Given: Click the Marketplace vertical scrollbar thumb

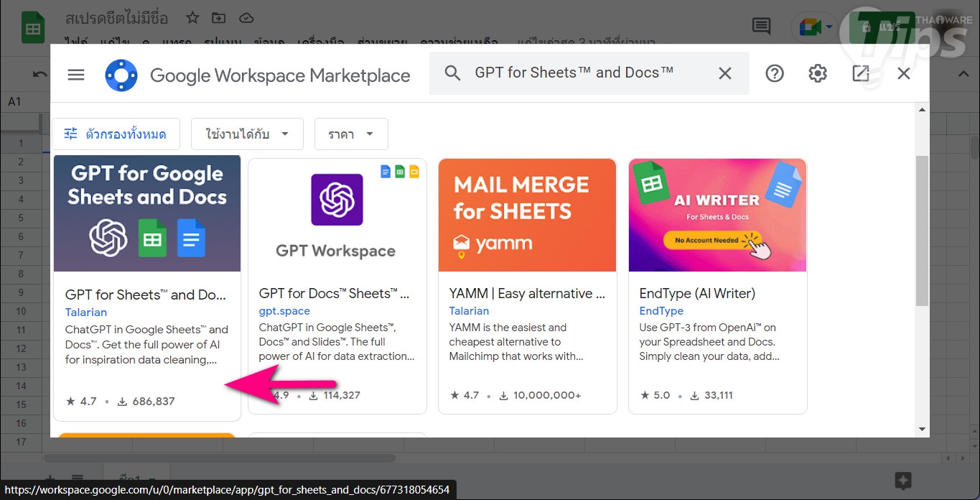Looking at the screenshot, I should point(922,230).
